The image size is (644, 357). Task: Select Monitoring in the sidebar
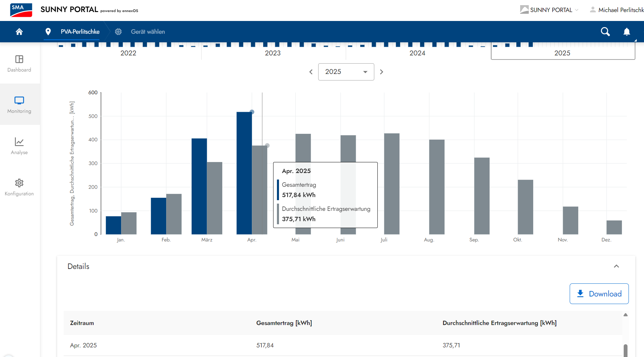pos(19,105)
